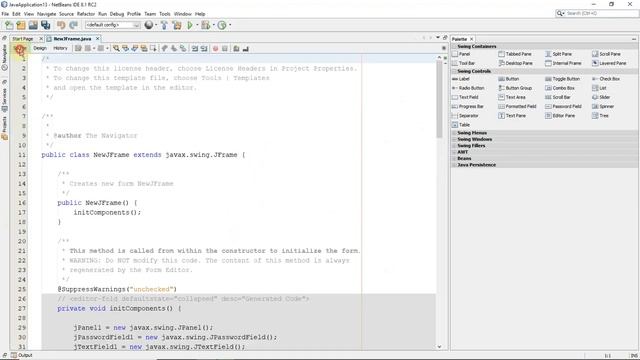
Task: Click the Clean and Build icon
Action: [x=177, y=25]
